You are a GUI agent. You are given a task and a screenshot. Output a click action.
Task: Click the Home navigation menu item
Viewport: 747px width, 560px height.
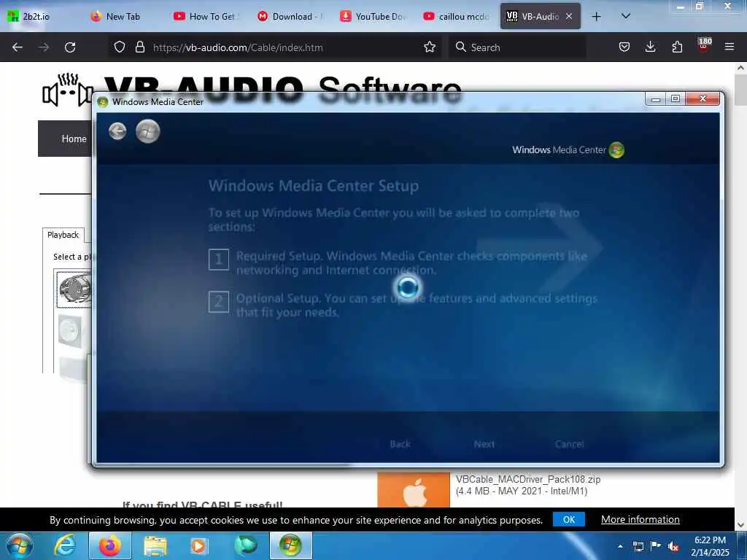74,139
